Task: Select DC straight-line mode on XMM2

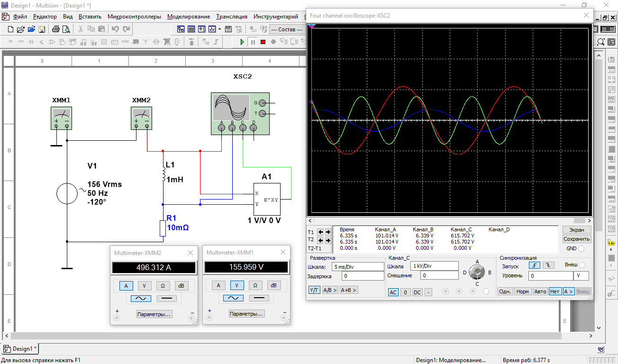Action: point(166,299)
